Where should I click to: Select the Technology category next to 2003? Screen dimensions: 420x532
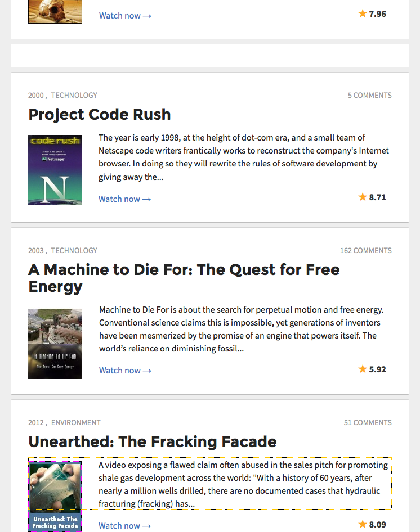[x=74, y=250]
